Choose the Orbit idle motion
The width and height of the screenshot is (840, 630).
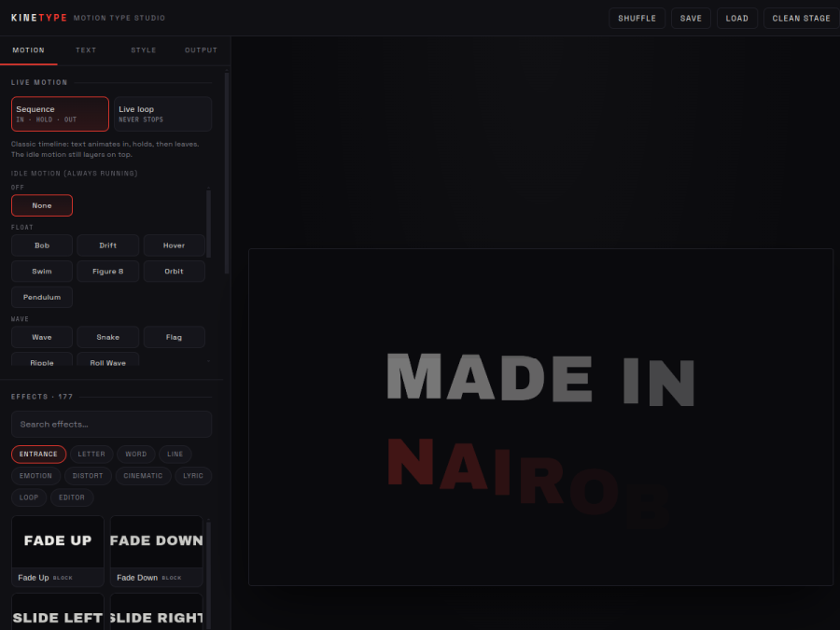[x=175, y=272]
